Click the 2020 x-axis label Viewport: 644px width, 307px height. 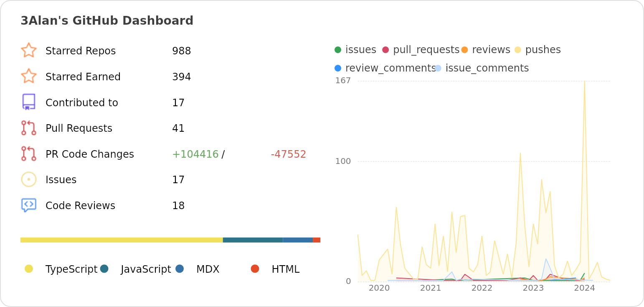pyautogui.click(x=379, y=288)
